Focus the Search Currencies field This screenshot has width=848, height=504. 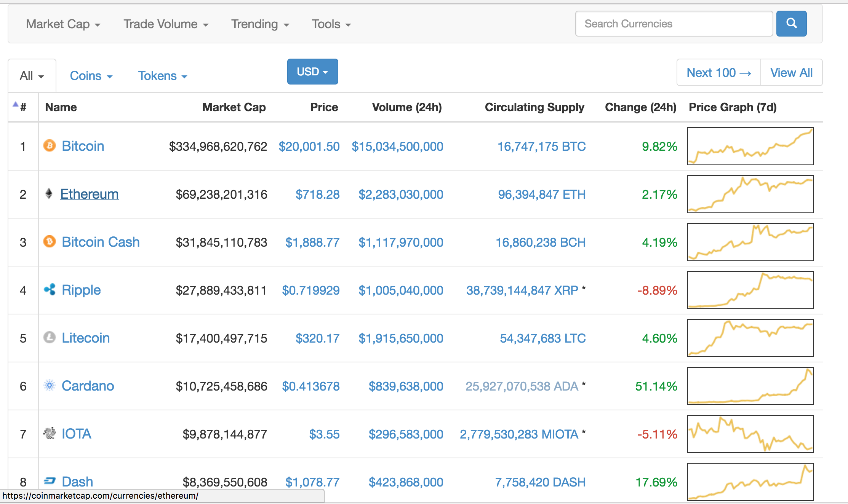(x=674, y=24)
